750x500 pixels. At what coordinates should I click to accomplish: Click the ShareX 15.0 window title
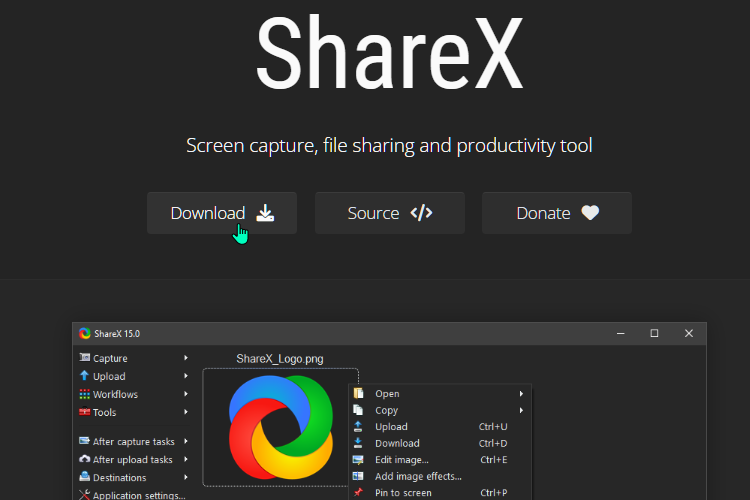117,334
